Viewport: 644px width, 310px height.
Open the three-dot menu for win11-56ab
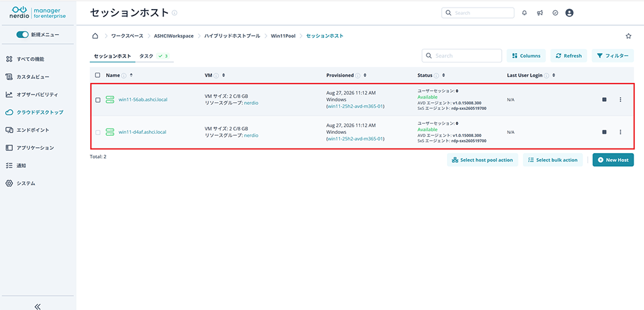620,100
